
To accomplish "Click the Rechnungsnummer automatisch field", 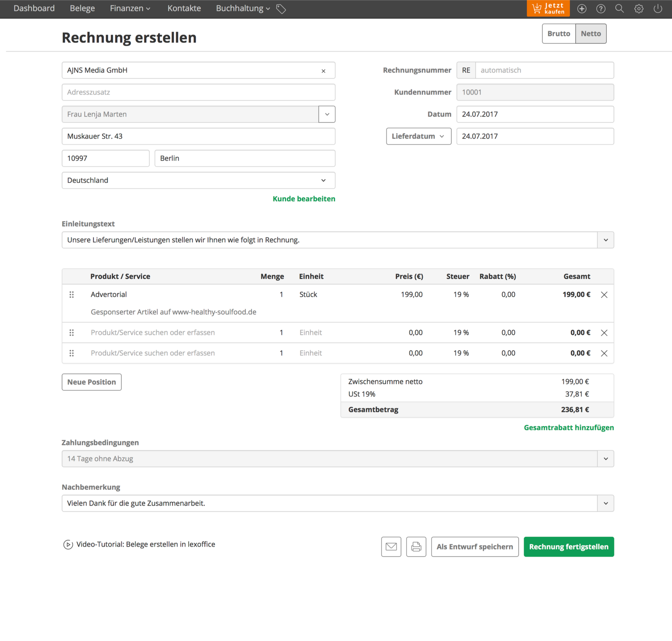I will point(544,70).
